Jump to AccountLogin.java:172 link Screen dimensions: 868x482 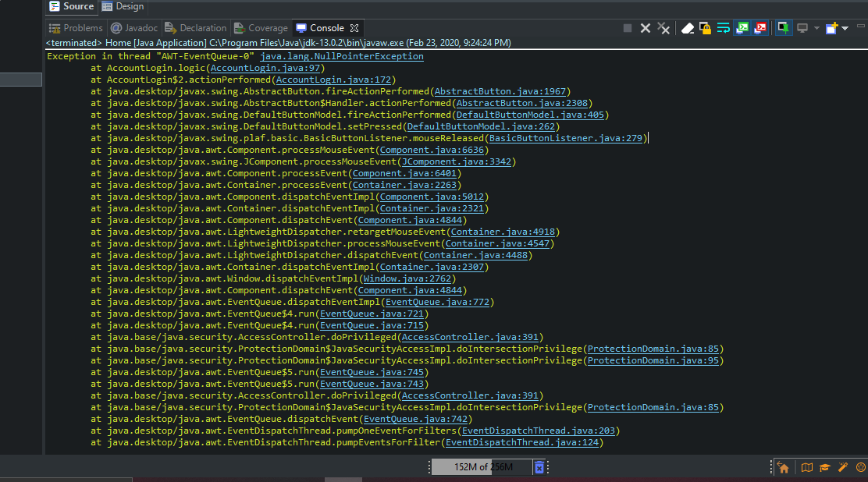333,80
